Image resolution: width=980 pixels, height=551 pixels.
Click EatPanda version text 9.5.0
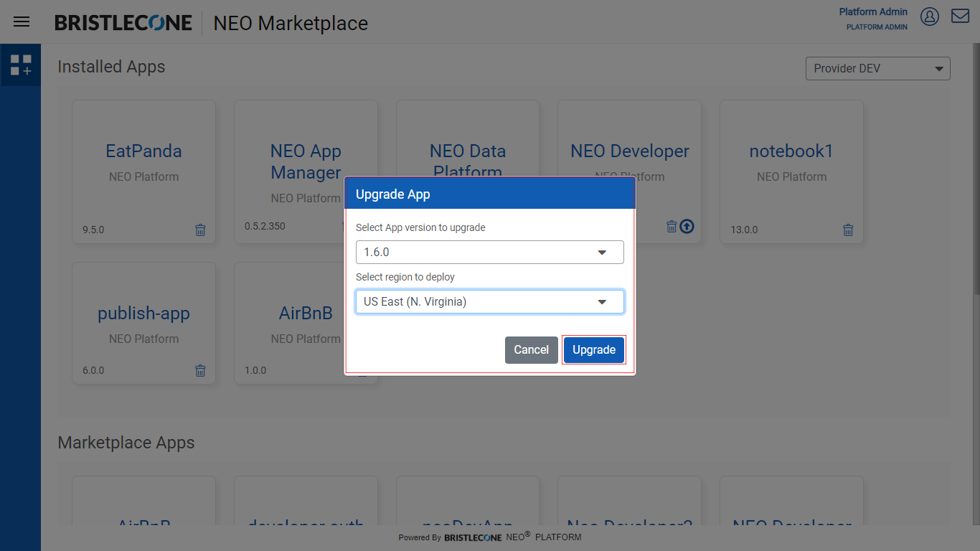[x=93, y=230]
